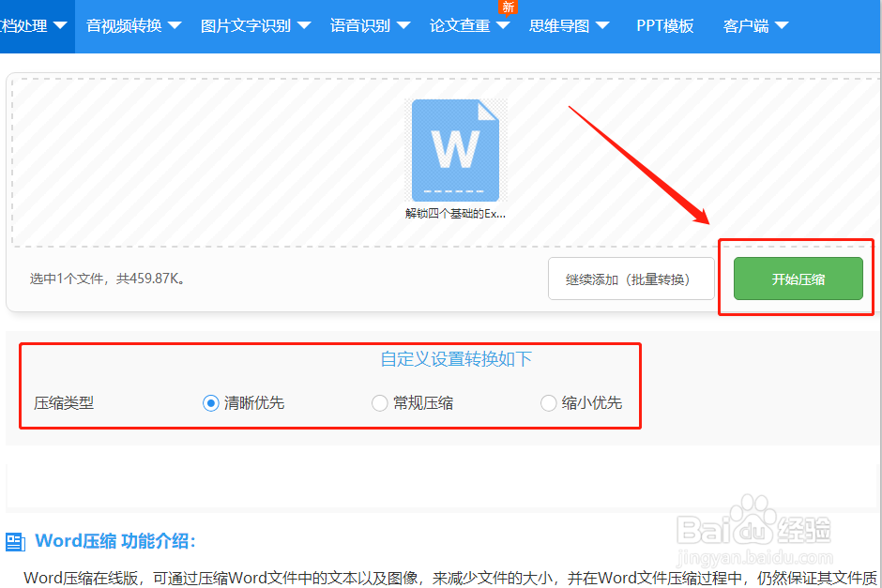This screenshot has width=882, height=588.
Task: Select the 缩小优先 compression option
Action: coord(548,402)
